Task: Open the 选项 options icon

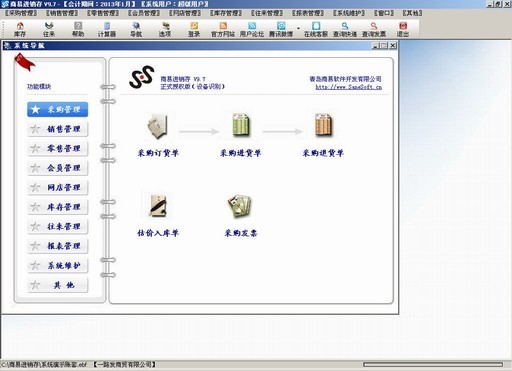Action: click(165, 29)
